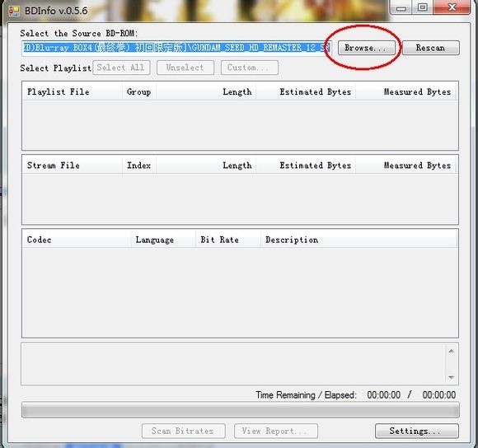Sort playlists by Estimated Bytes header
This screenshot has width=478, height=448.
[x=306, y=91]
